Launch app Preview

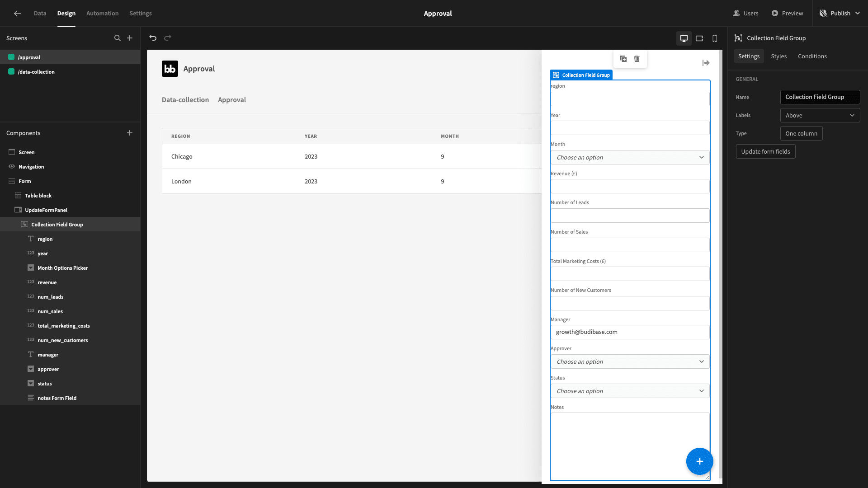pyautogui.click(x=787, y=14)
